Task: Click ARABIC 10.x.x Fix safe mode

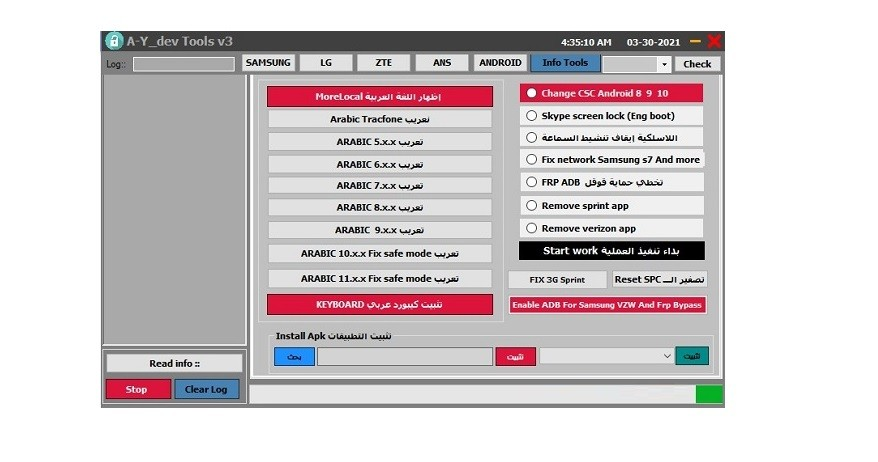Action: (x=380, y=253)
